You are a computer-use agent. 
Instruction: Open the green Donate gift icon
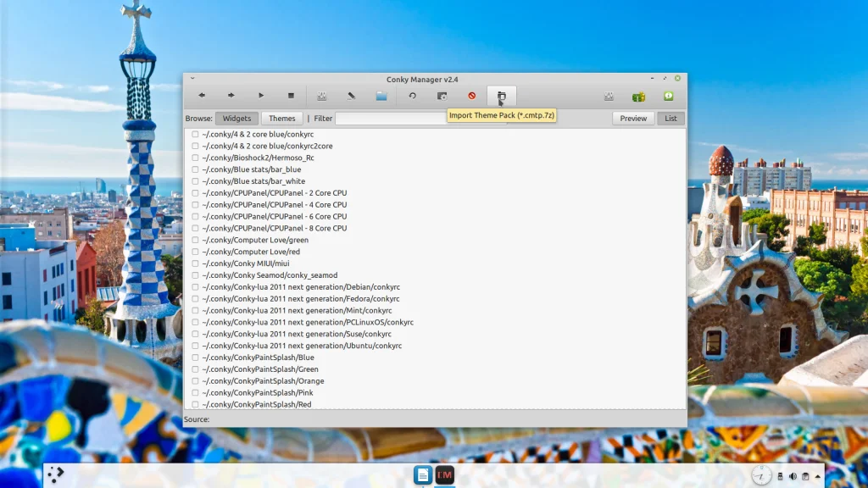(638, 97)
